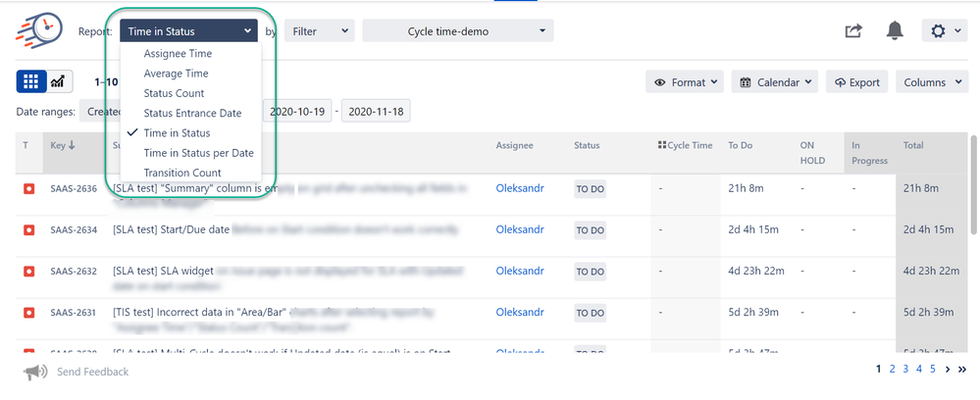Switch to grid table view
Viewport: 980px width, 400px height.
31,81
